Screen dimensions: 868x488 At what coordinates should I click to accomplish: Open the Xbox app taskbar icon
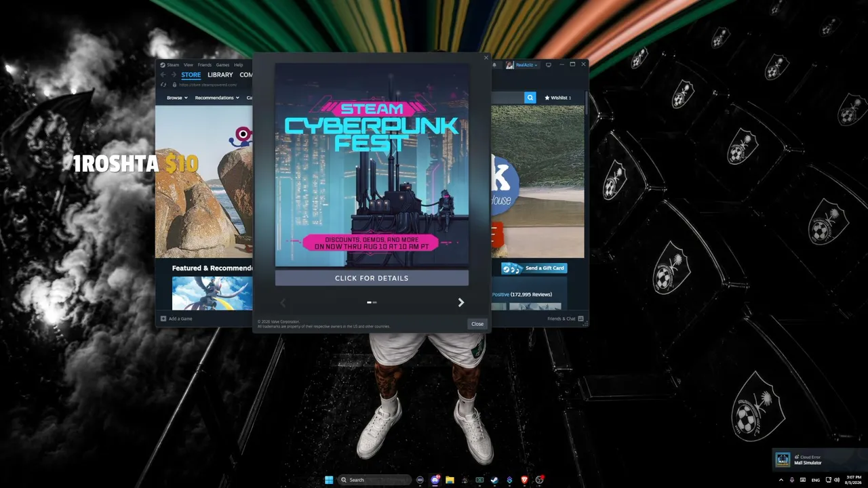point(479,480)
